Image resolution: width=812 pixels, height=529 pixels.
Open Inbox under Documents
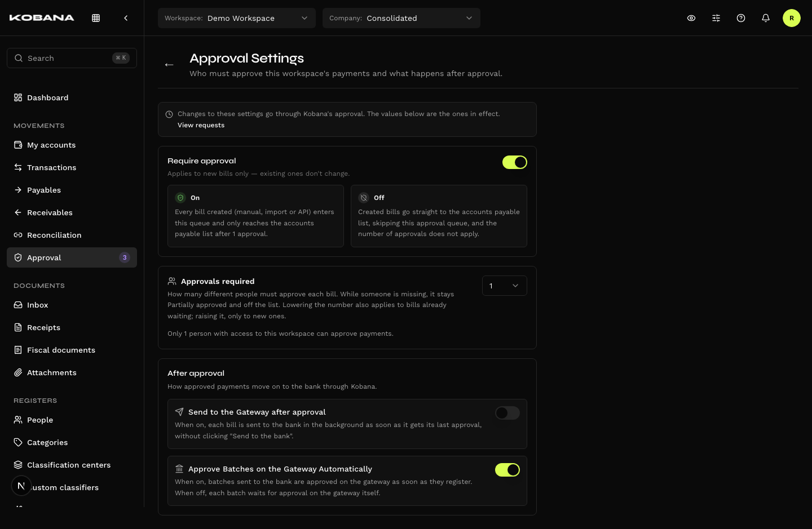click(x=72, y=305)
